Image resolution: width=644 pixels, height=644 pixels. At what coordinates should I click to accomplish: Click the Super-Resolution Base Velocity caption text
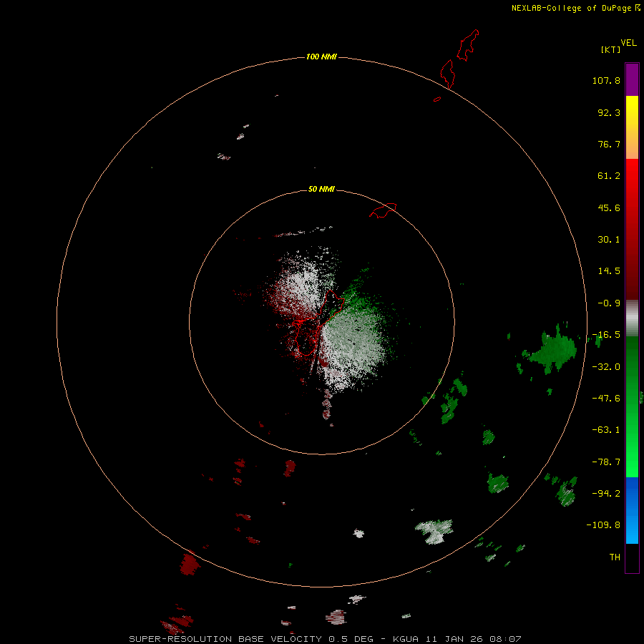point(326,639)
